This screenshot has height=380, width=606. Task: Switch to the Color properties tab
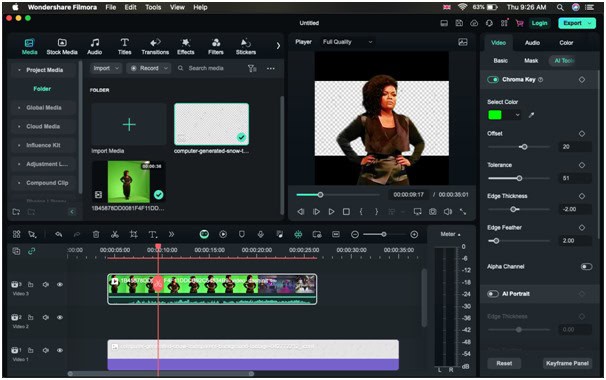point(566,43)
